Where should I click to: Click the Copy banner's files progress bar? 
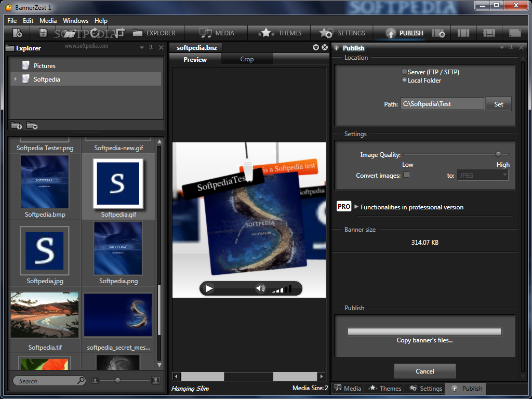pos(424,331)
